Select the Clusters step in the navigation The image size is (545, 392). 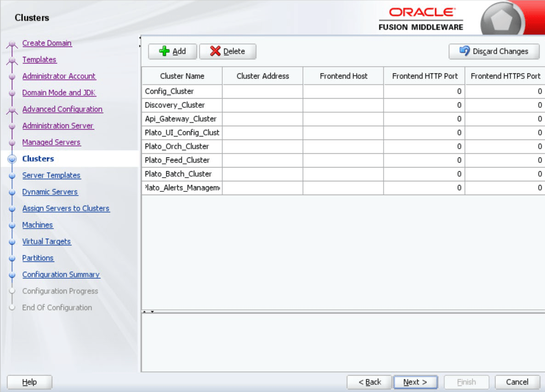[x=38, y=159]
